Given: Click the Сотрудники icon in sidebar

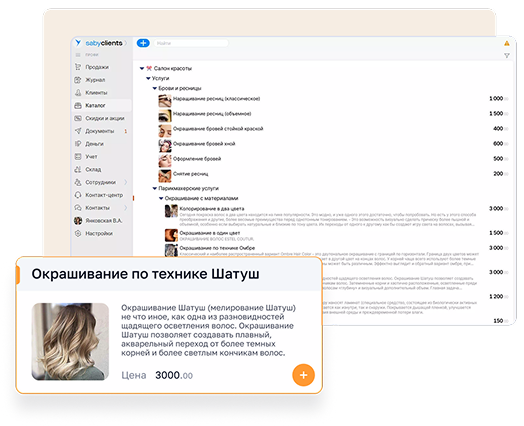Looking at the screenshot, I should pyautogui.click(x=78, y=182).
